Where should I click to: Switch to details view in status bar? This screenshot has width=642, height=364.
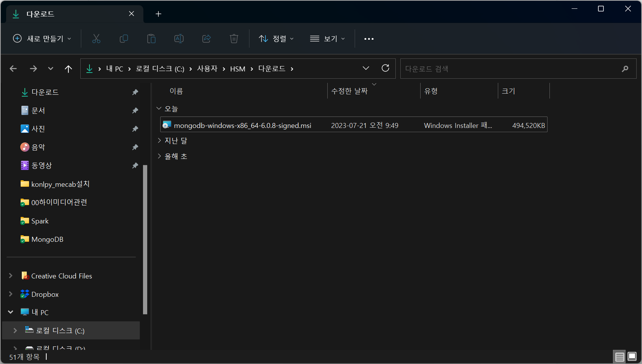click(619, 357)
